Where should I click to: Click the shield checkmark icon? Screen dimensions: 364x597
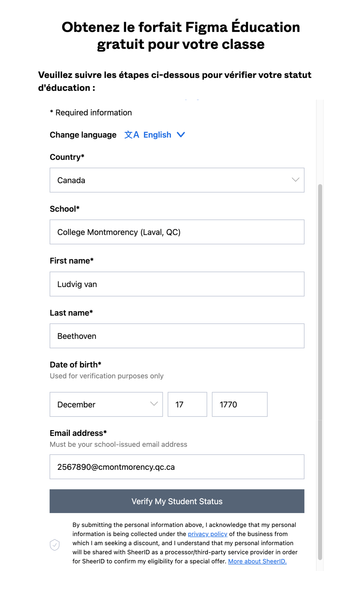click(55, 545)
